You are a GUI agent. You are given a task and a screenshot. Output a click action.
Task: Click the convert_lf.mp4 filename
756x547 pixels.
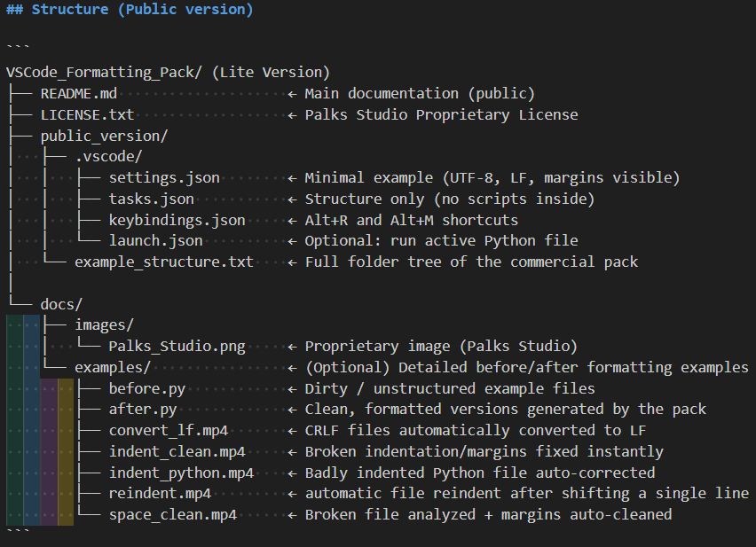click(x=169, y=430)
